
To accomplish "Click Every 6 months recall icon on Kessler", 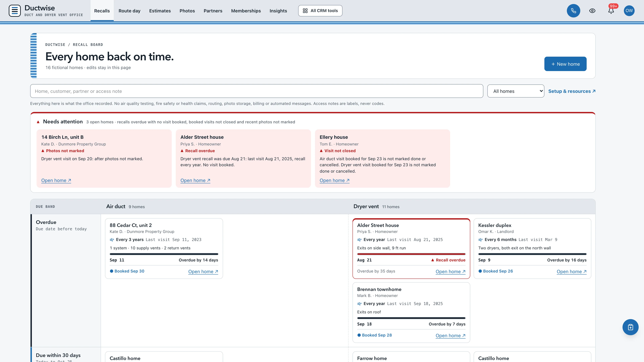I will pyautogui.click(x=480, y=240).
